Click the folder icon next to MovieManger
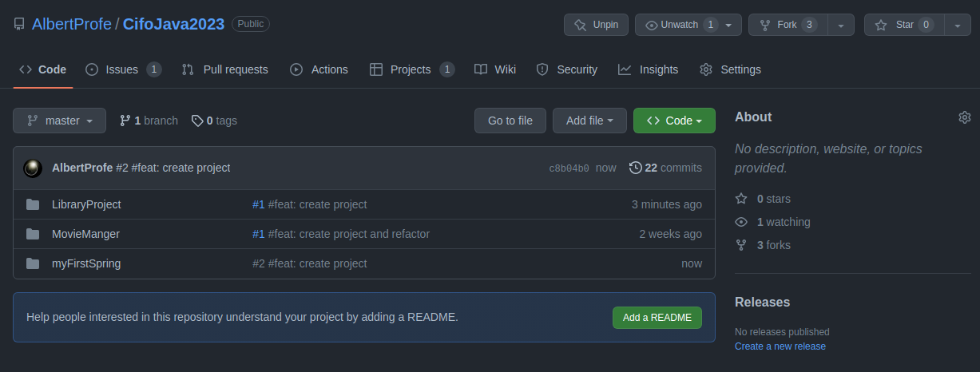 pyautogui.click(x=33, y=234)
